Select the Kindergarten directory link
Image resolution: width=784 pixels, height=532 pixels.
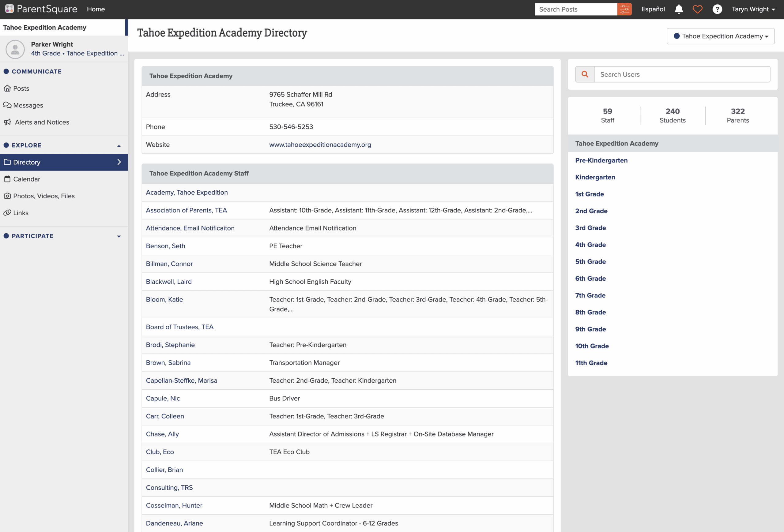(x=595, y=177)
